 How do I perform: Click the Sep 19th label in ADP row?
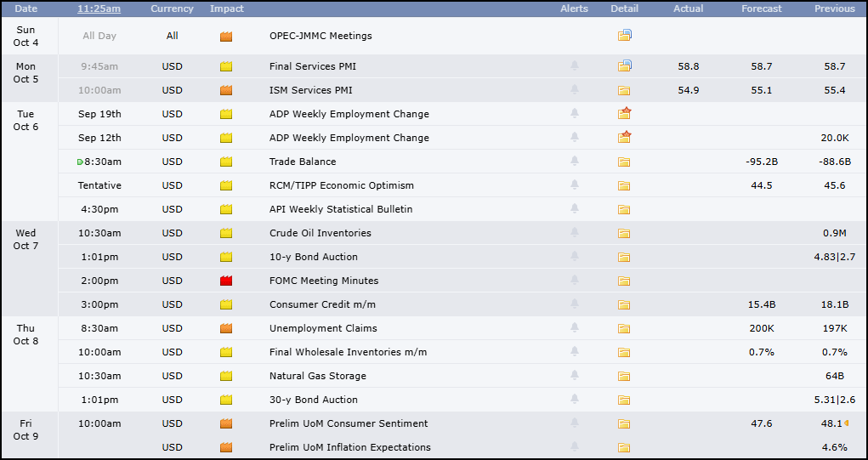(99, 114)
